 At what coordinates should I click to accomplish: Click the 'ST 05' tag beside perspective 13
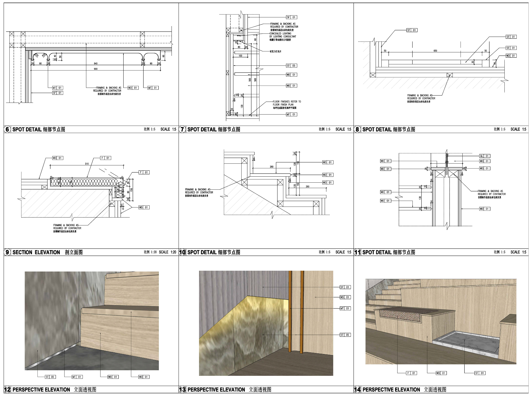point(345,335)
